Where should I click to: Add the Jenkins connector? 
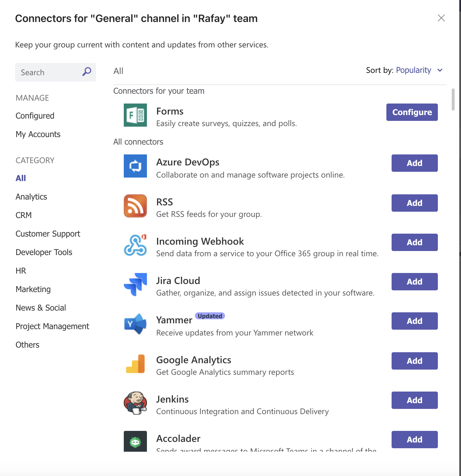coord(414,400)
